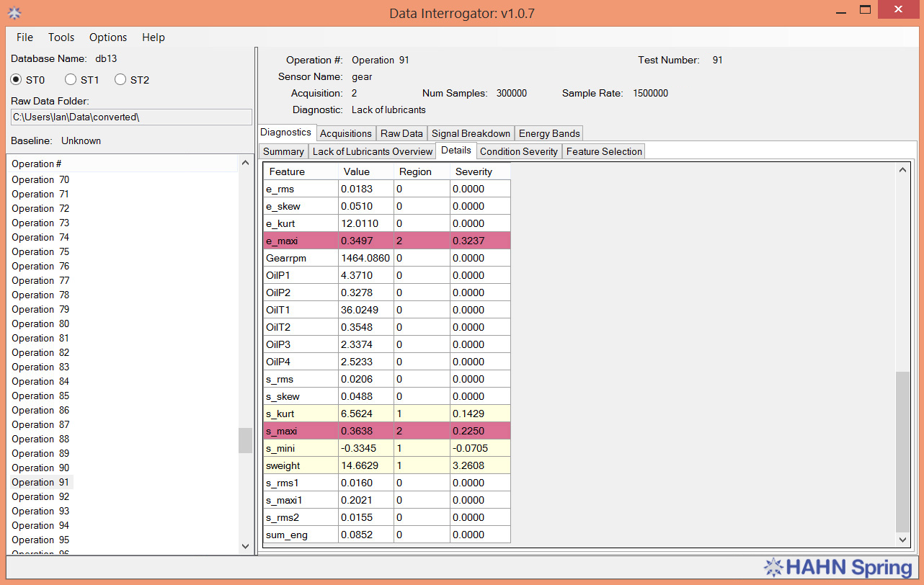
Task: Click the OilP1 feature cell
Action: coord(301,275)
